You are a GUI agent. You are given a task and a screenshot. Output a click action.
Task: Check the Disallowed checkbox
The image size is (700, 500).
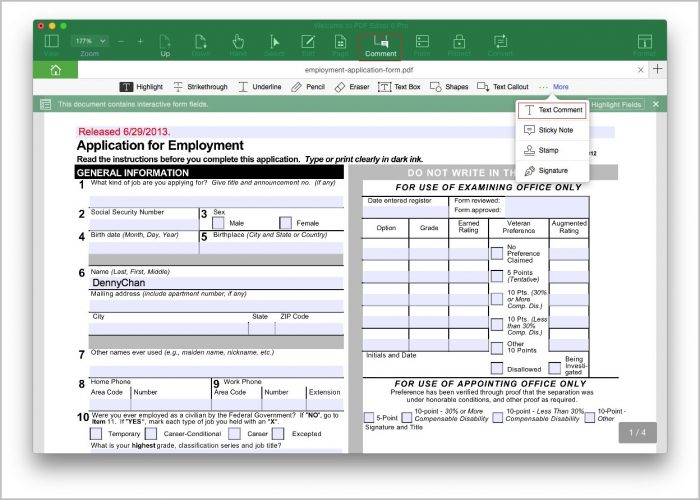click(497, 368)
